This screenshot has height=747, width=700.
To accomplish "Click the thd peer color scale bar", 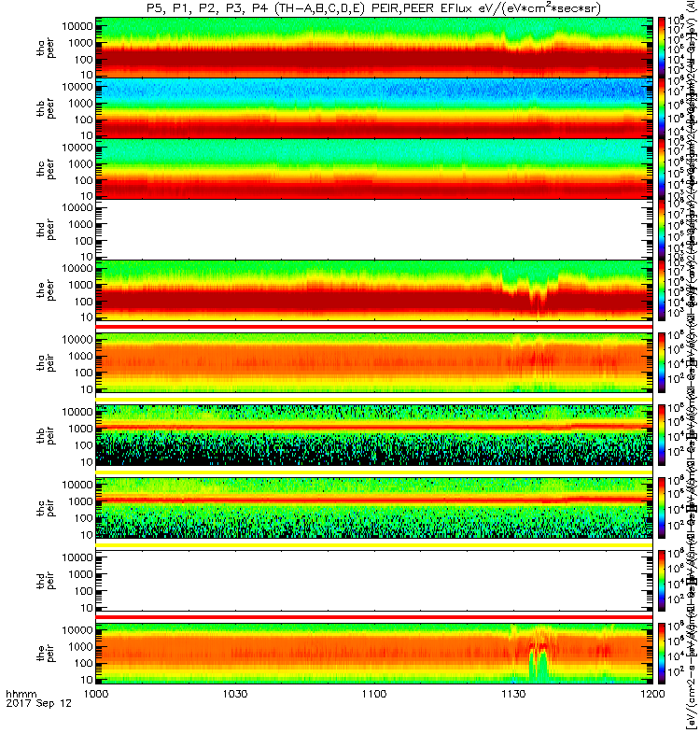I will 662,229.
